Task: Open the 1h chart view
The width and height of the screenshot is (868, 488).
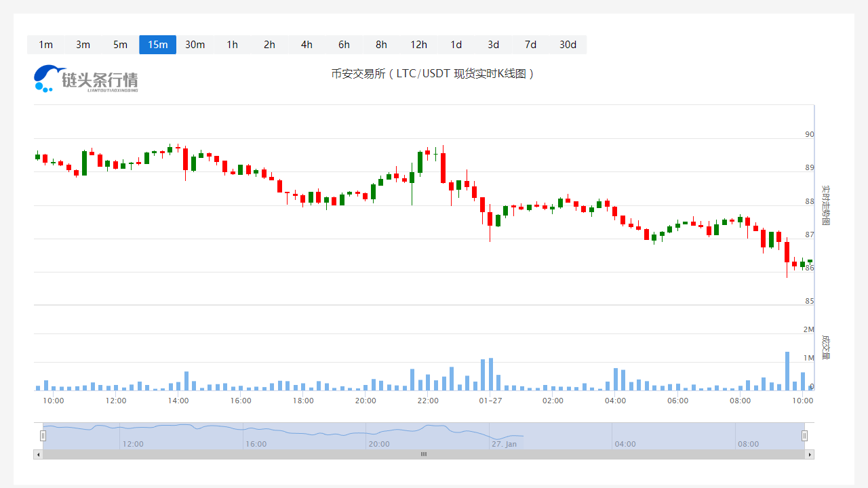Action: [x=232, y=44]
